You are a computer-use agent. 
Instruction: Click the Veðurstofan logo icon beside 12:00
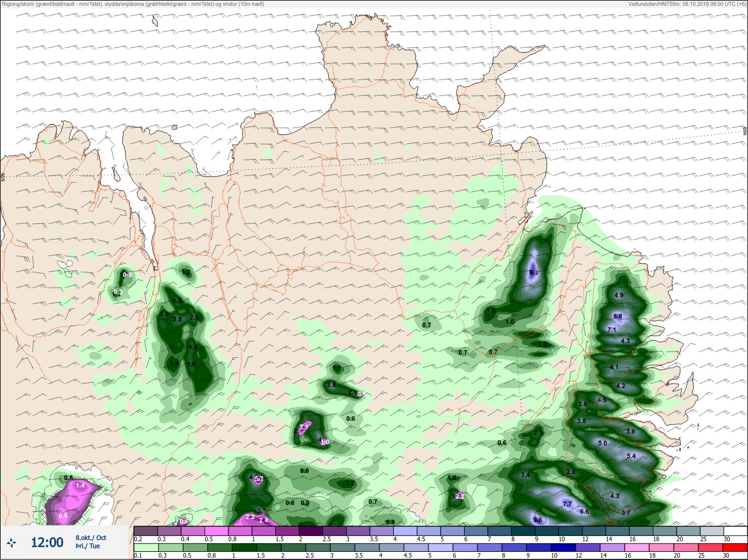pos(12,543)
